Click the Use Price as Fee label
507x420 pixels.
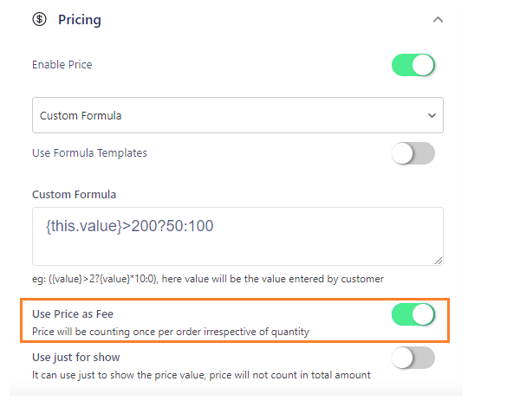click(73, 314)
